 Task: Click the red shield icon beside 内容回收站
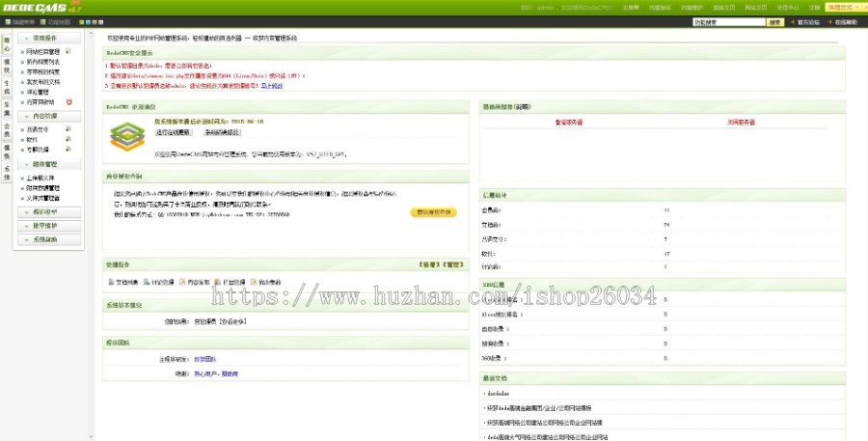(x=68, y=101)
